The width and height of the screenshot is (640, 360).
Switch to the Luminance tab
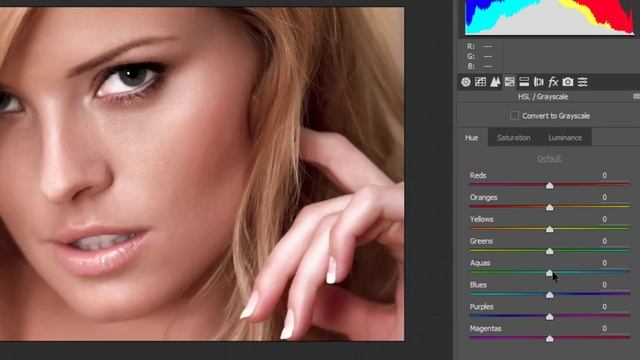(565, 138)
